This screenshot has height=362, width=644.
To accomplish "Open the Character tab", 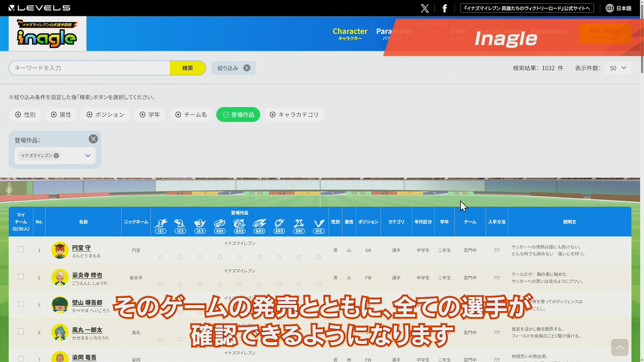I will coord(350,34).
